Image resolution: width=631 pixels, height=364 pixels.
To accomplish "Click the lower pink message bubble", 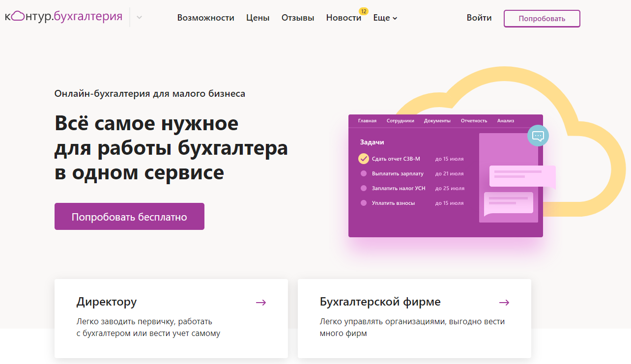I will pos(509,203).
